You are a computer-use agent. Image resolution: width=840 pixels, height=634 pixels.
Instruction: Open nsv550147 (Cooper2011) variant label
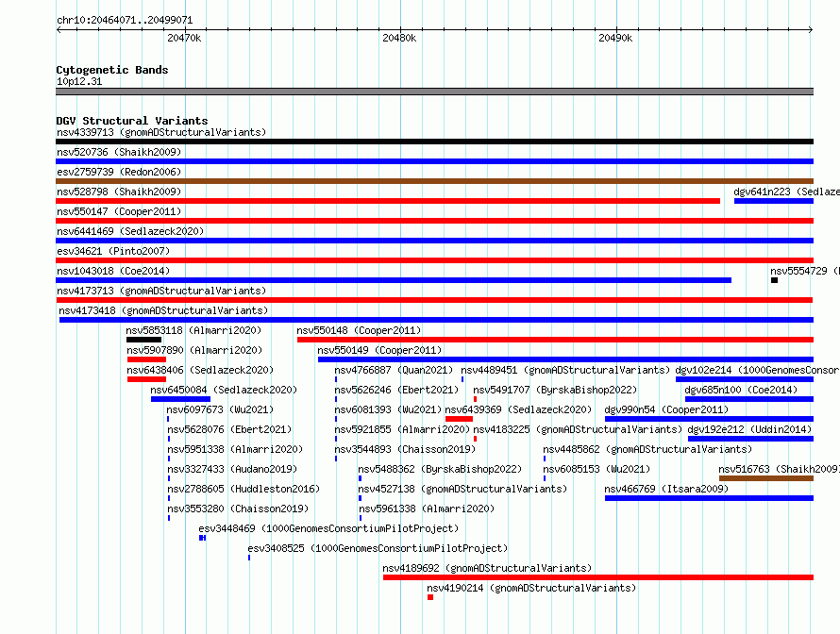(119, 211)
